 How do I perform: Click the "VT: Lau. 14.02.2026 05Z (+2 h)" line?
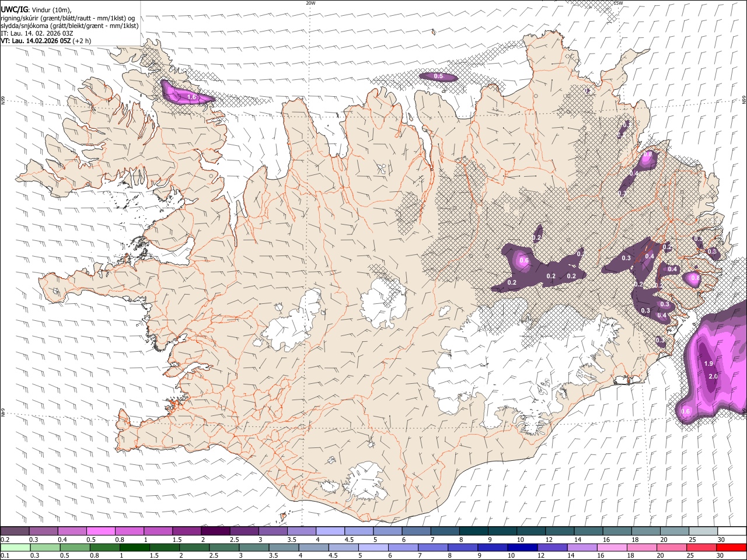pos(46,41)
